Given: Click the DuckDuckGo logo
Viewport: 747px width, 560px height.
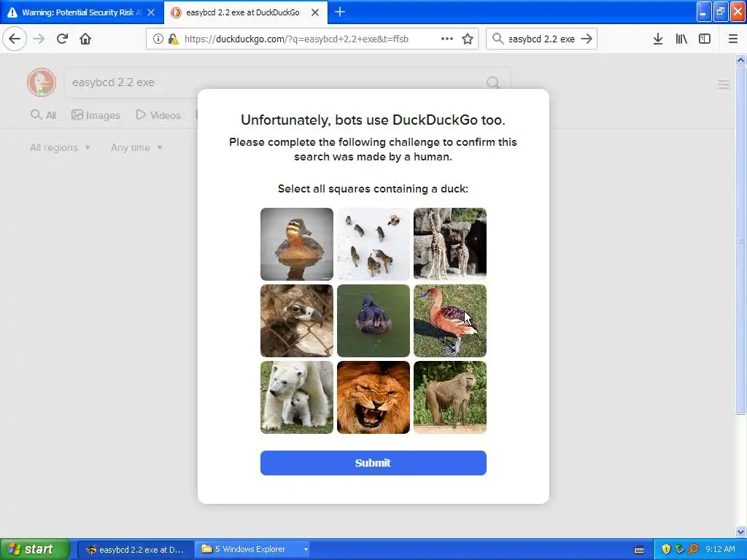Looking at the screenshot, I should coord(42,82).
